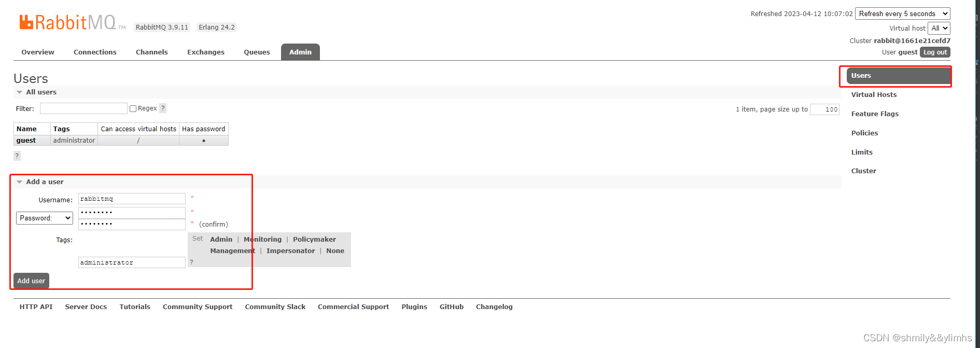Set the Policymaker tag

pos(314,239)
